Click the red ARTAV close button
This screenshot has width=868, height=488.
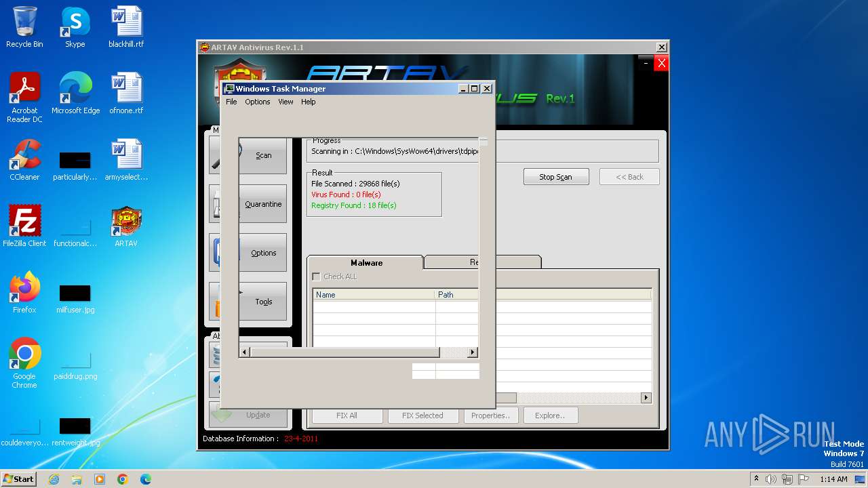pos(661,63)
